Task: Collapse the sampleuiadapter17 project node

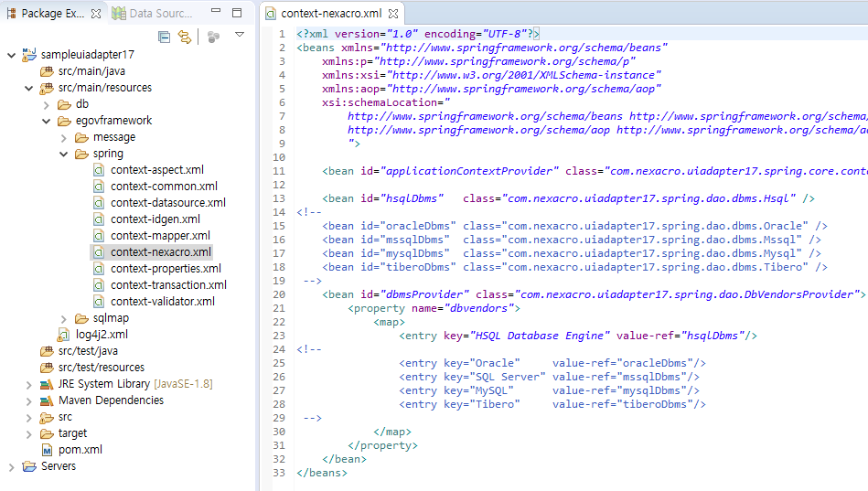Action: click(11, 55)
